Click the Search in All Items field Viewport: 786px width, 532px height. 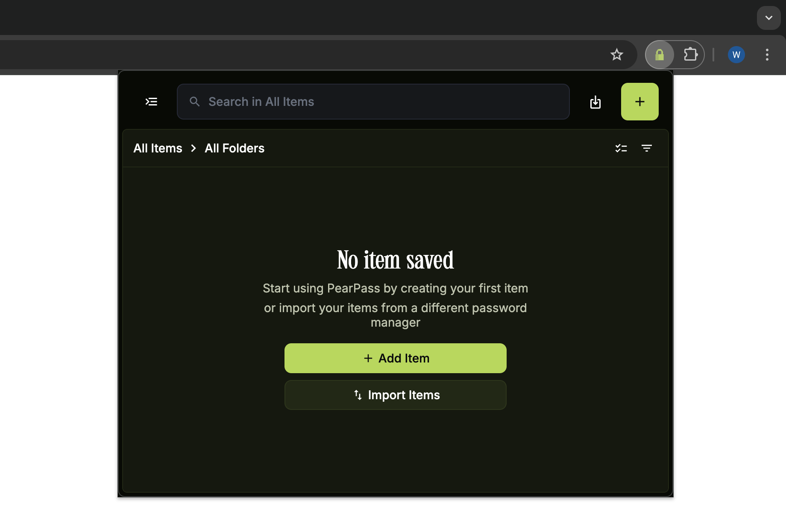[373, 102]
